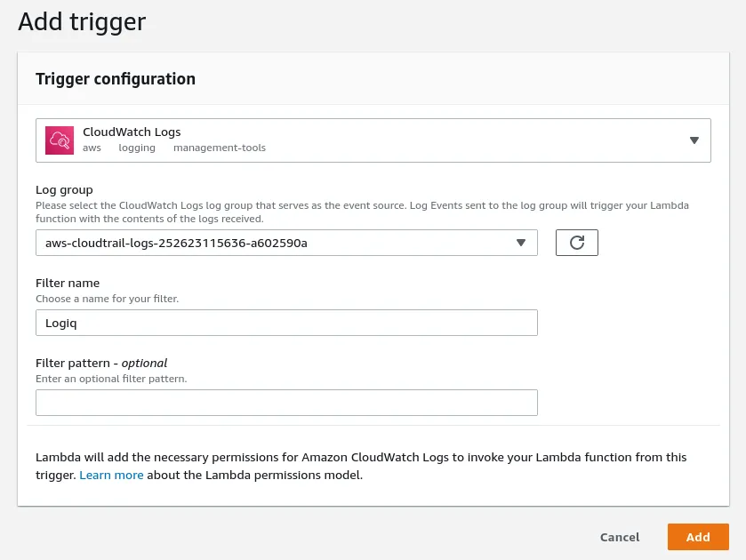This screenshot has height=560, width=746.
Task: Click the Filter pattern - optional label
Action: [x=101, y=363]
